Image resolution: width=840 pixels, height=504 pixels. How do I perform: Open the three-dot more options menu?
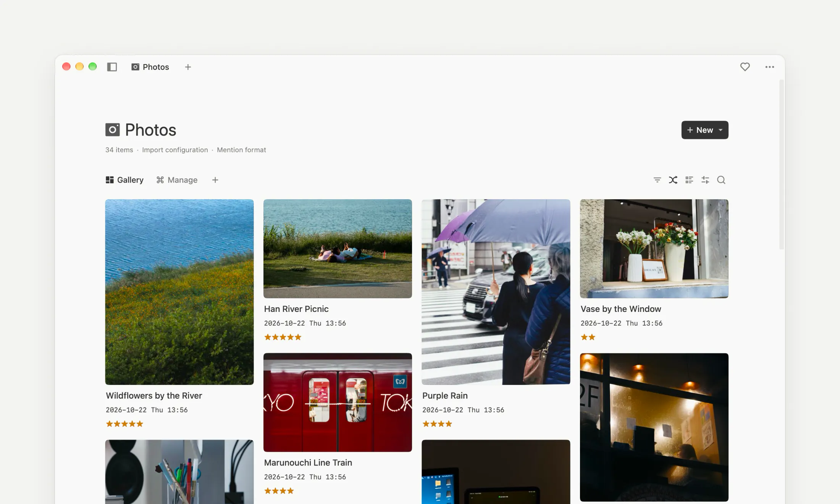(x=770, y=67)
